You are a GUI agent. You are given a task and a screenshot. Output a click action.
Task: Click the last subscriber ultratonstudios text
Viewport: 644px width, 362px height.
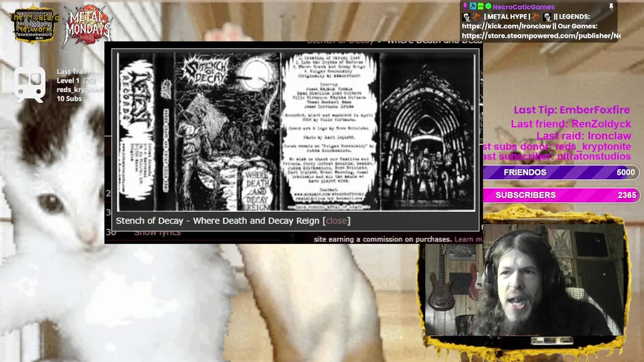click(557, 156)
